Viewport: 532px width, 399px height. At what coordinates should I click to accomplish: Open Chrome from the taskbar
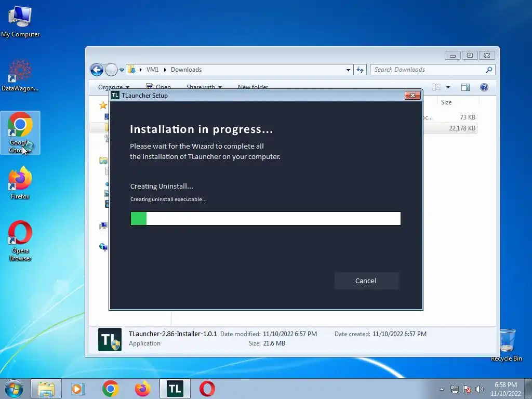coord(110,389)
